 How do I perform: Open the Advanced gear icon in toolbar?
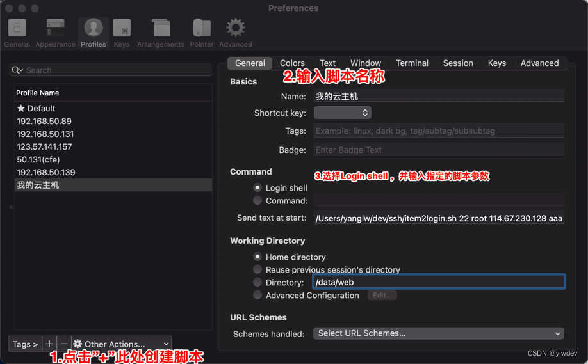236,33
